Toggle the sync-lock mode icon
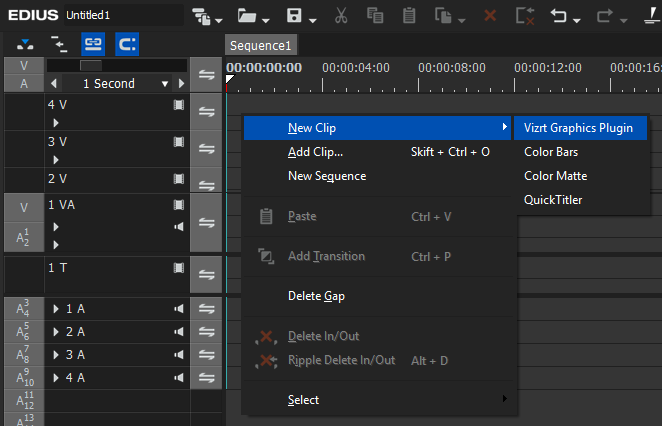This screenshot has height=426, width=662. [x=59, y=44]
